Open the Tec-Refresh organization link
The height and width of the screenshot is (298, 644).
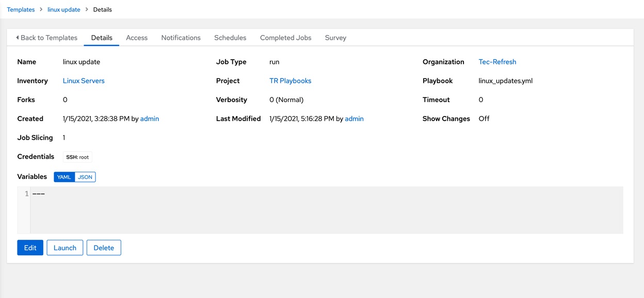[497, 61]
